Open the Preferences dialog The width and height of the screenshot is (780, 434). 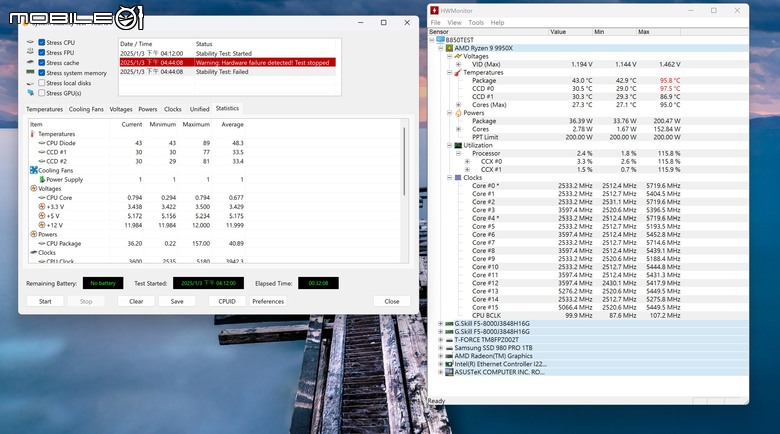point(268,301)
